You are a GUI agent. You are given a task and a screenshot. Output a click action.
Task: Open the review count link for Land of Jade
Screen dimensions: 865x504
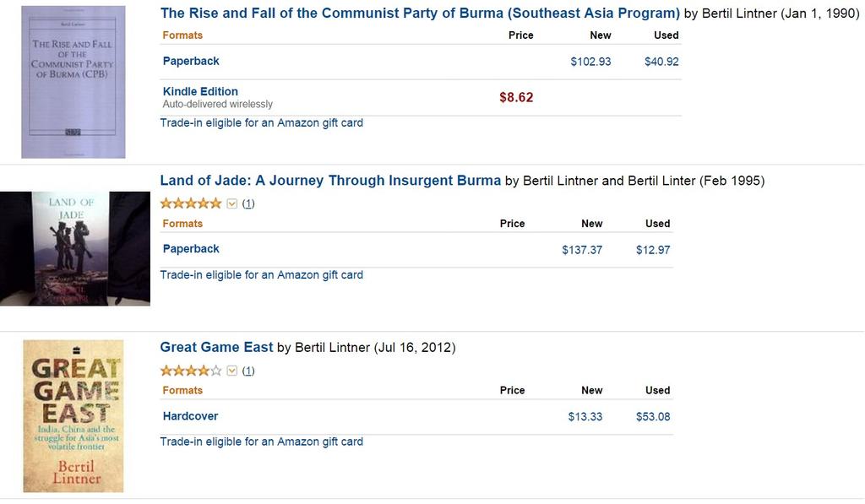pyautogui.click(x=248, y=203)
